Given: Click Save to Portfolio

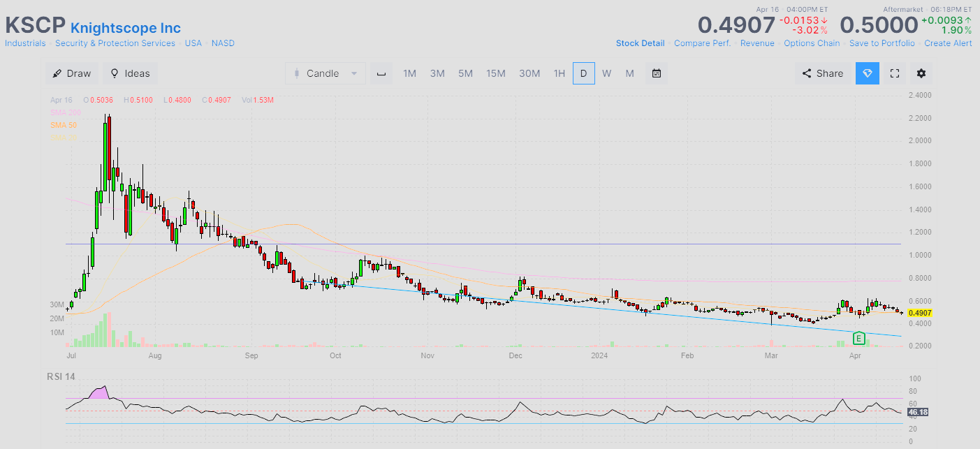Looking at the screenshot, I should click(x=882, y=43).
